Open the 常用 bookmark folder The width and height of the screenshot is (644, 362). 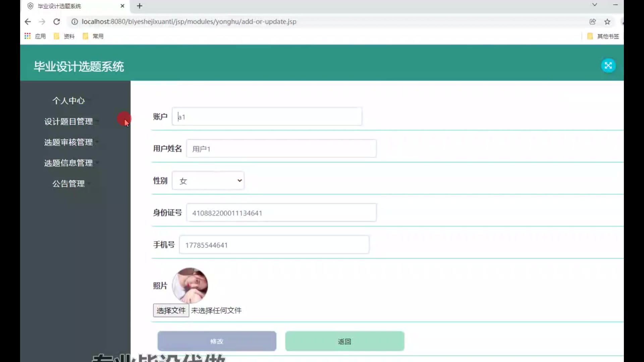pos(93,36)
